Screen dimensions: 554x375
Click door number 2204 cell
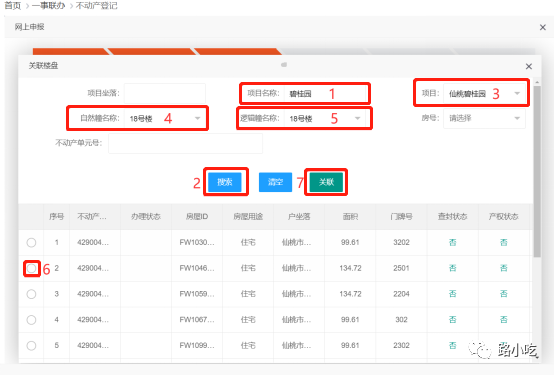(401, 294)
